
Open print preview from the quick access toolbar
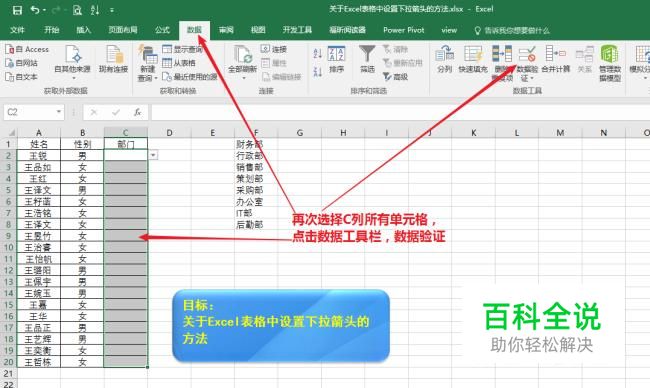click(77, 10)
